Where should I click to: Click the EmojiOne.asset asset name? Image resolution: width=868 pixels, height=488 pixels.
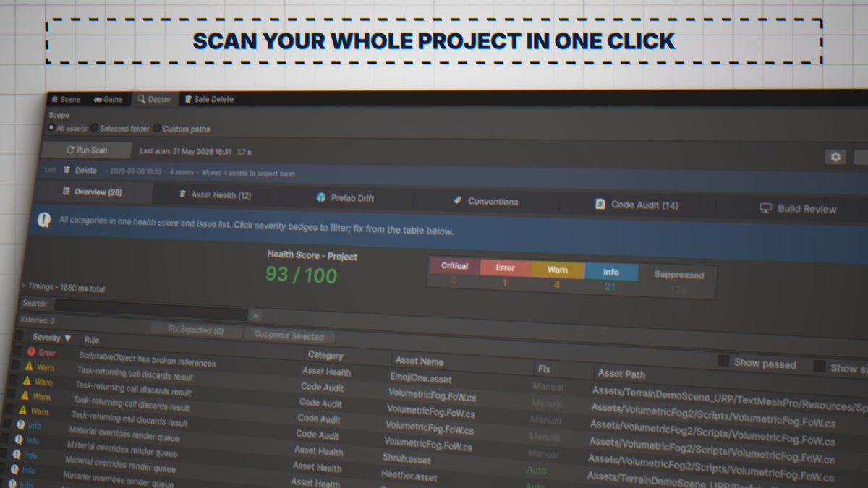pyautogui.click(x=420, y=377)
